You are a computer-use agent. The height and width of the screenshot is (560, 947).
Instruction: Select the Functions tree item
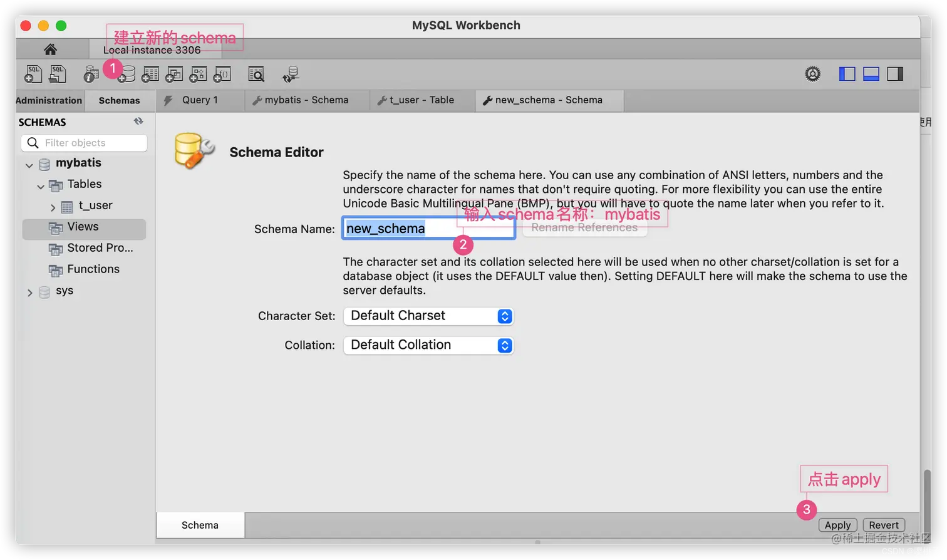pos(84,269)
